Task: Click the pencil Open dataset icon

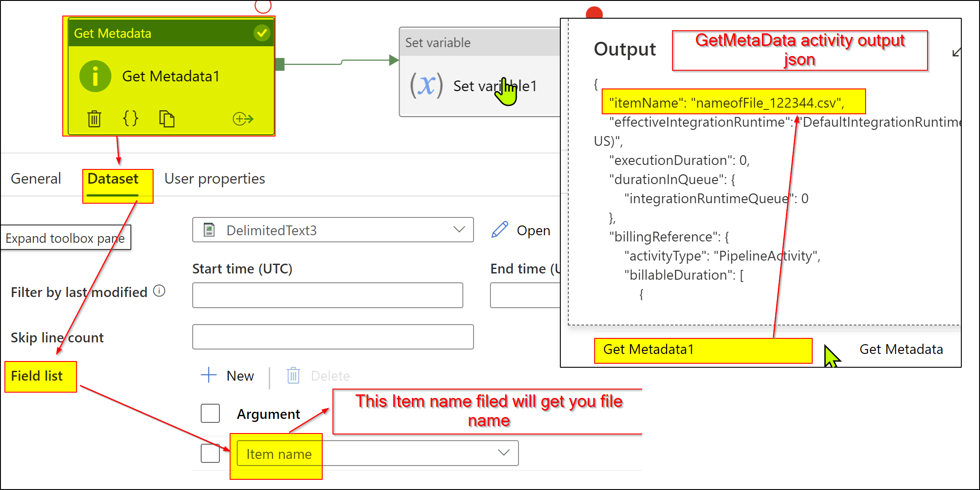Action: 499,230
